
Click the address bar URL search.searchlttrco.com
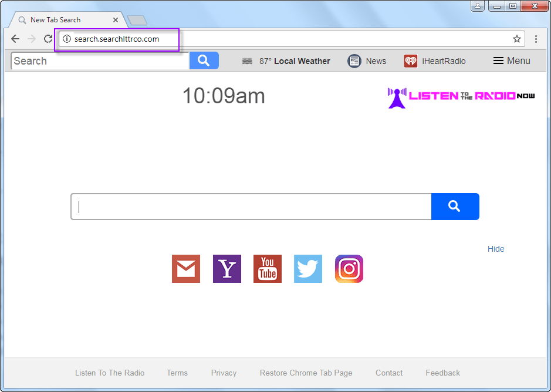117,39
